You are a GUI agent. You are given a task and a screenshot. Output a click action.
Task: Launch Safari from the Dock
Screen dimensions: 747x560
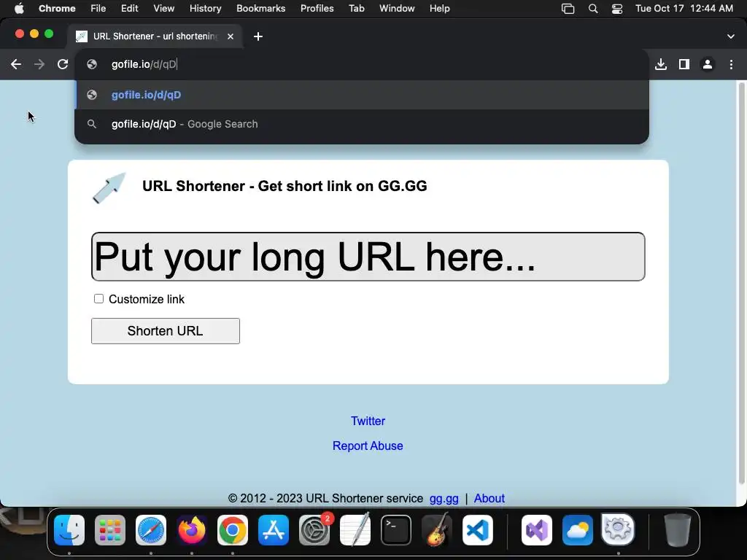tap(151, 530)
